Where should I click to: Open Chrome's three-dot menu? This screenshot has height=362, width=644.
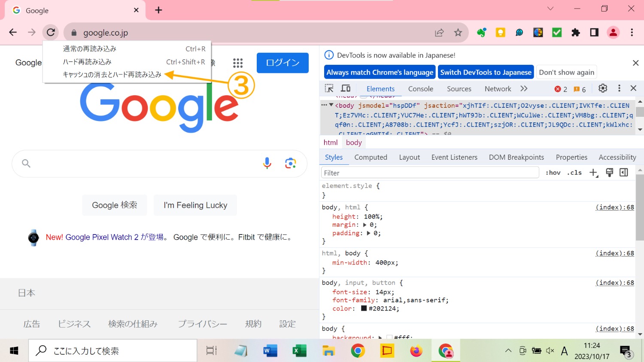(x=632, y=32)
